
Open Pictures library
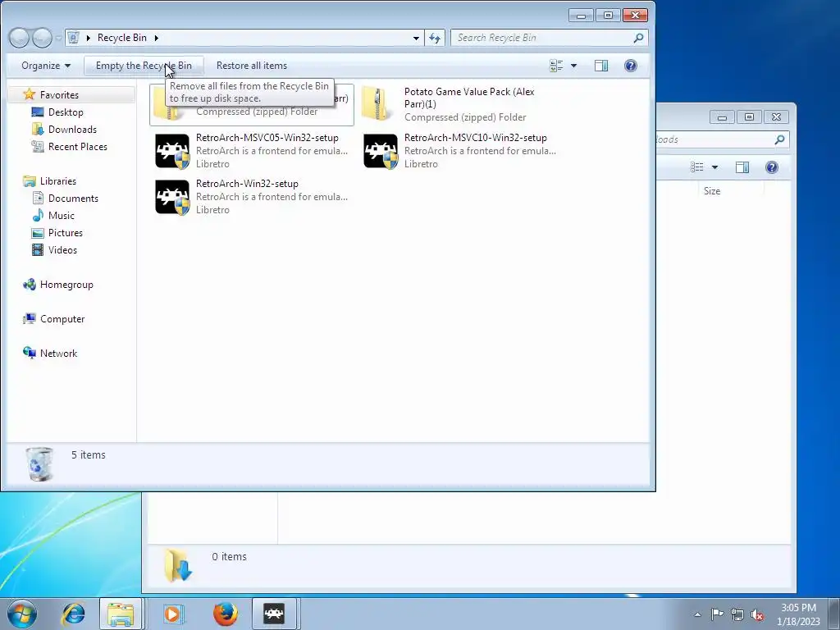[x=65, y=232]
